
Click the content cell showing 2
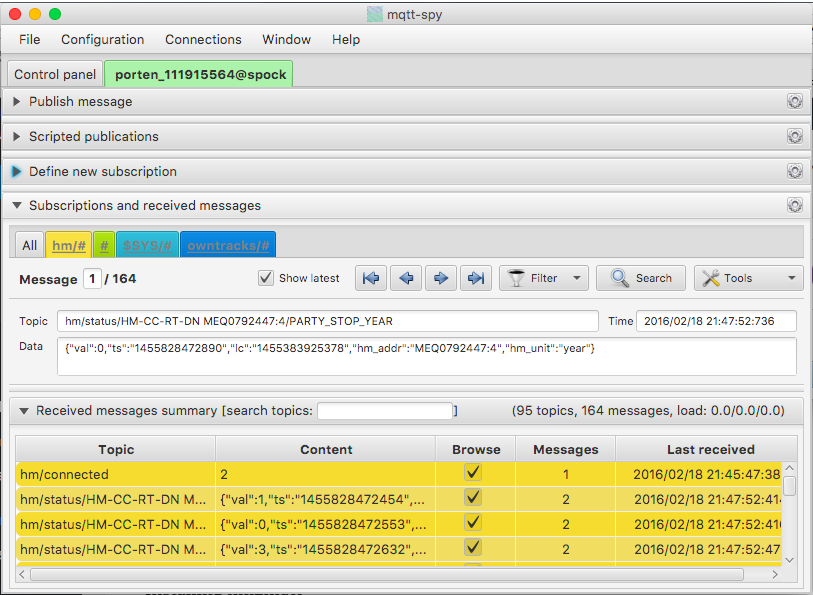click(326, 474)
